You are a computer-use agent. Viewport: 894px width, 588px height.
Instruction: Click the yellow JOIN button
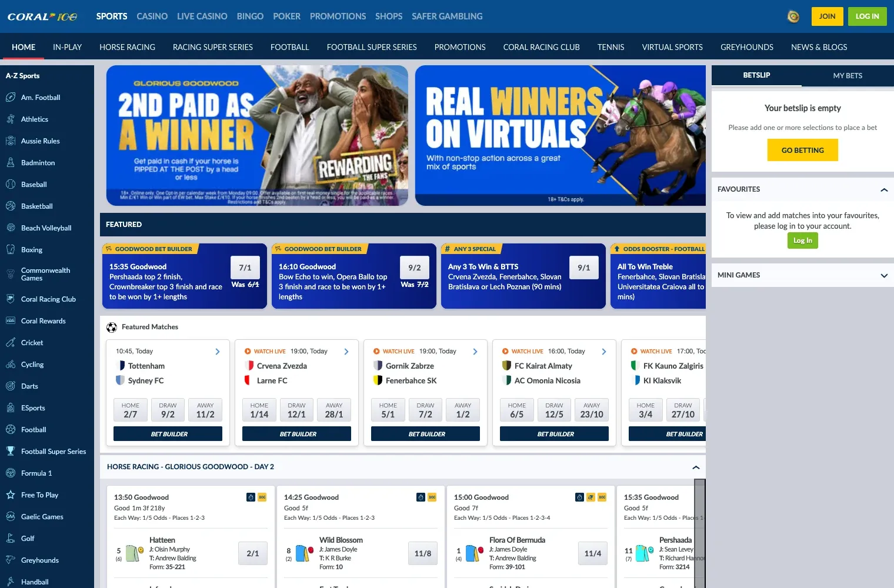point(827,16)
